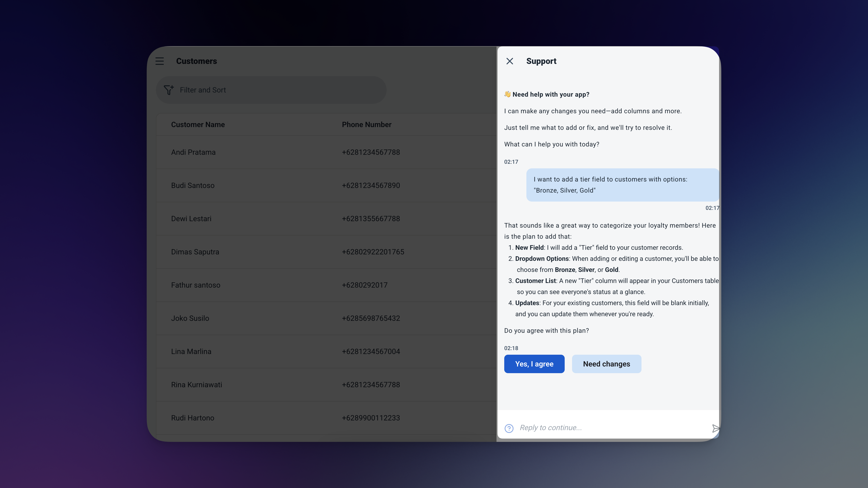Open navigation via the three-line icon
Image resolution: width=868 pixels, height=488 pixels.
click(159, 61)
